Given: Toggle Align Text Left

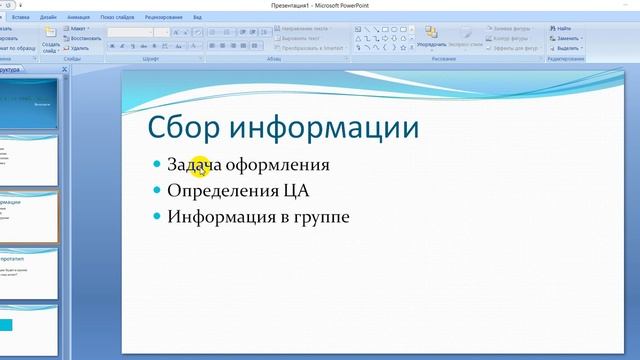Looking at the screenshot, I should 212,46.
